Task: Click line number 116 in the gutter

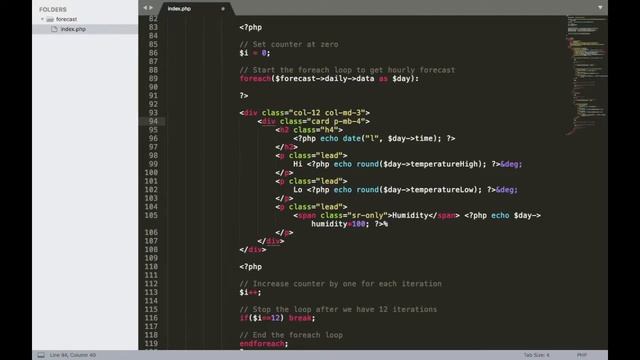Action: 151,318
